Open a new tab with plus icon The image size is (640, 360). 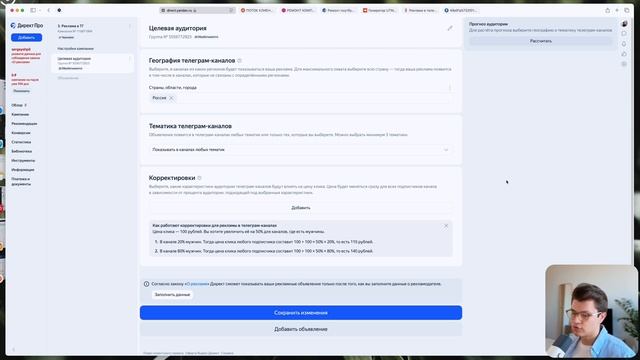(617, 10)
